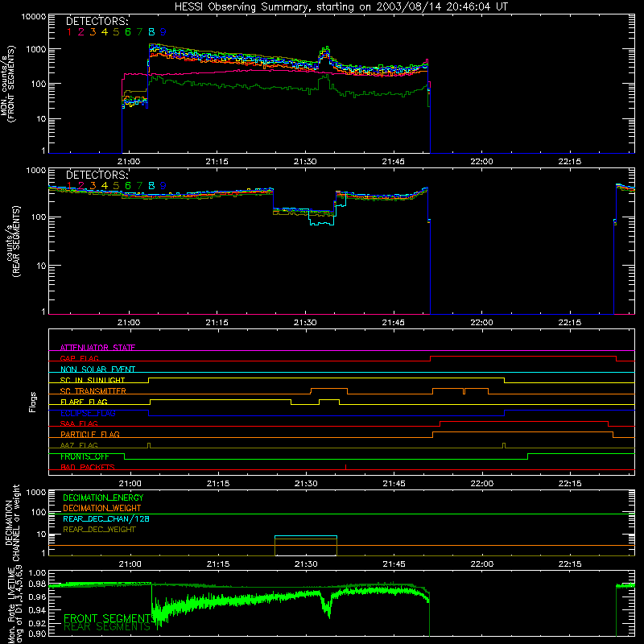This screenshot has height=644, width=644.
Task: Click the 'counts/s (REAR SEGMENTS)' axis label
Action: tap(13, 242)
